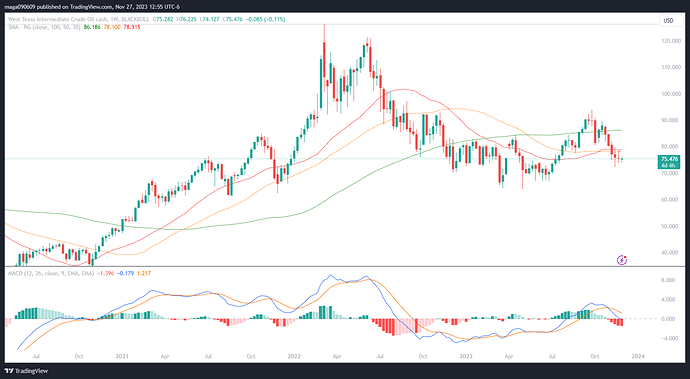This screenshot has height=379, width=690.
Task: Click the red 78.915 moving average value
Action: (132, 27)
